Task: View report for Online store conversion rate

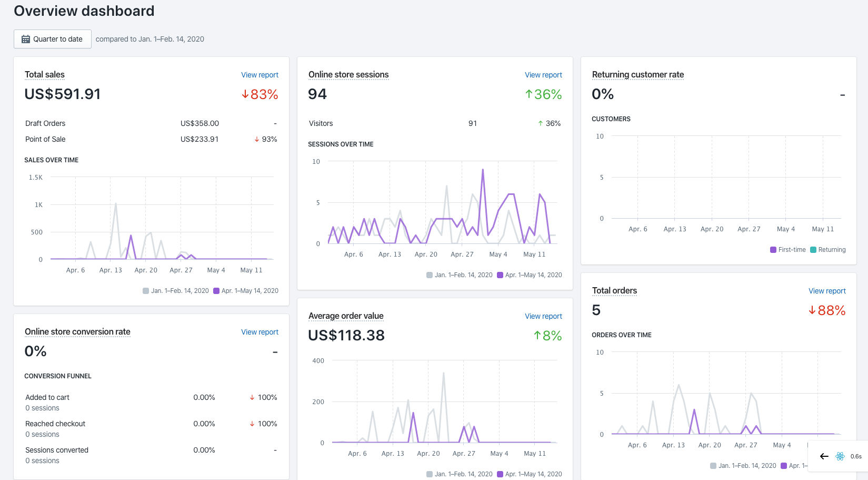Action: 260,332
